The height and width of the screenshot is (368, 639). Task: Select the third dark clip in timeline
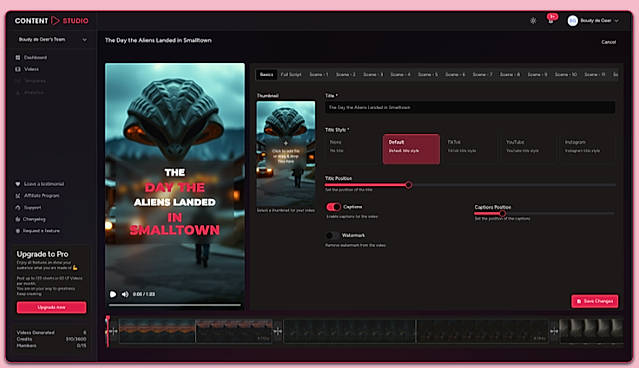coord(349,331)
